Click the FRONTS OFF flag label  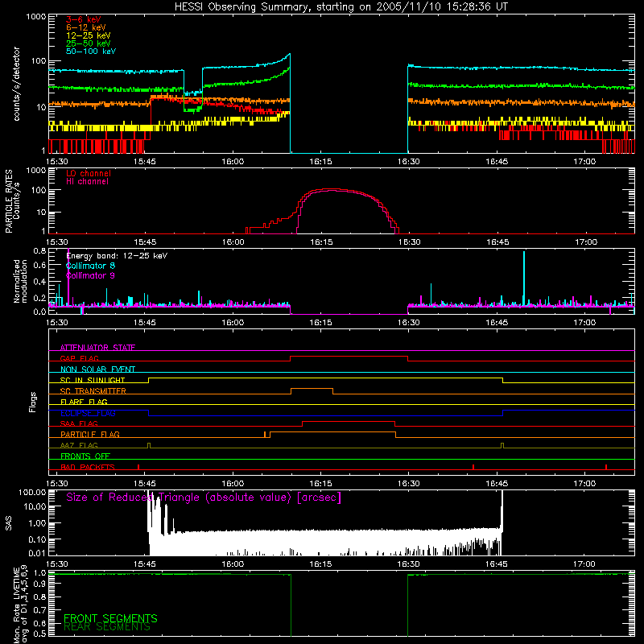[85, 456]
